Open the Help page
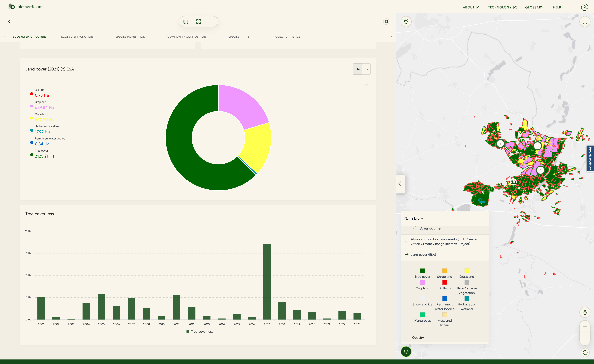The image size is (594, 364). pos(557,7)
